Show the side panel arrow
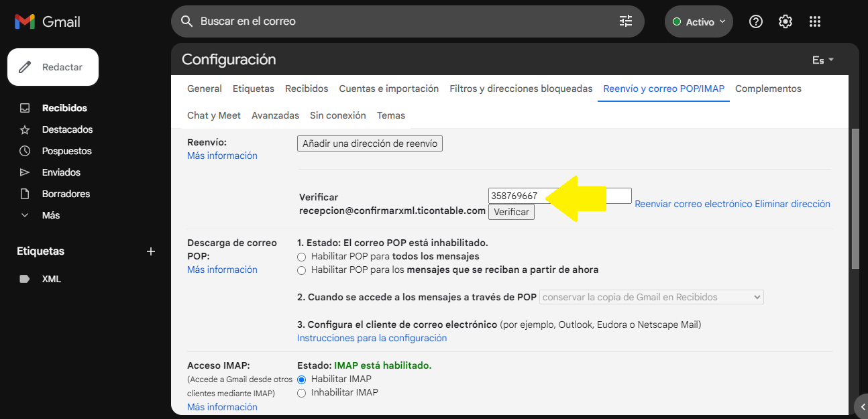Image resolution: width=868 pixels, height=419 pixels. [863, 406]
